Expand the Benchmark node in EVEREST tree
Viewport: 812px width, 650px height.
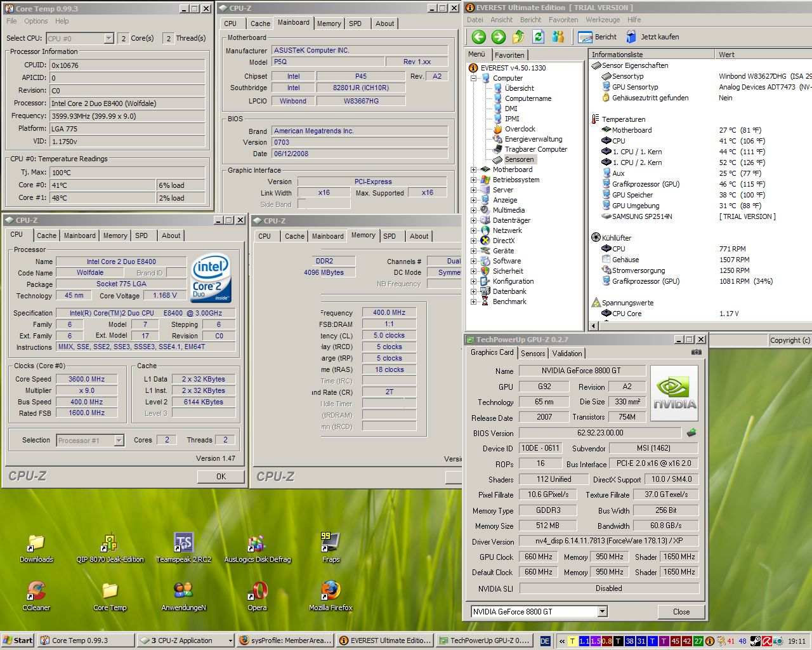tap(473, 302)
